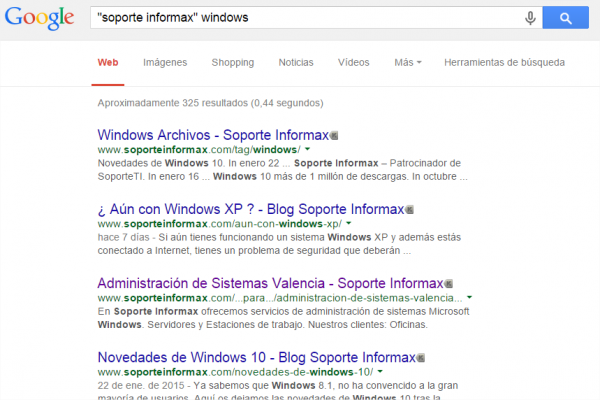Select the Shopping tab
This screenshot has height=400, width=600.
tap(232, 62)
